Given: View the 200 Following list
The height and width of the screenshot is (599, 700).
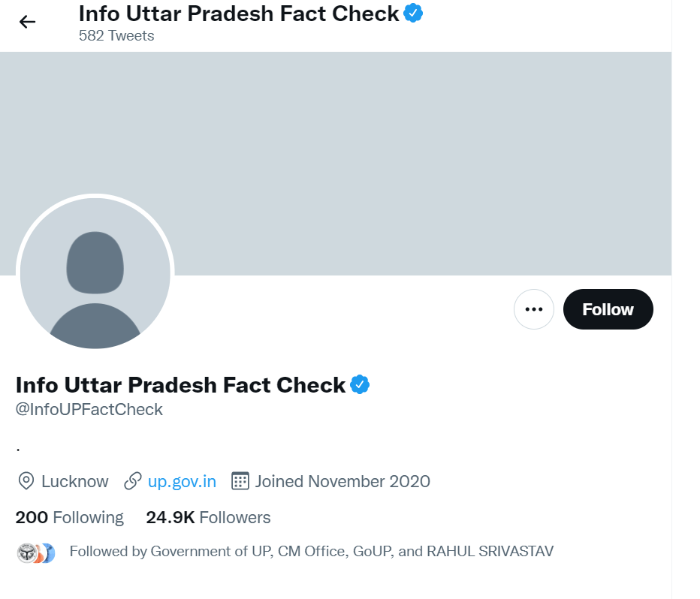Looking at the screenshot, I should point(69,517).
